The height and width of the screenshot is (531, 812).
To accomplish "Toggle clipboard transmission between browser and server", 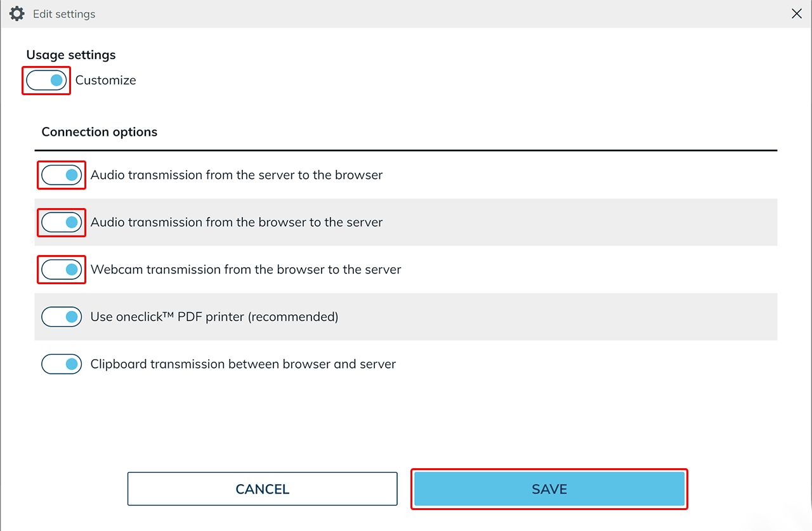I will click(62, 364).
